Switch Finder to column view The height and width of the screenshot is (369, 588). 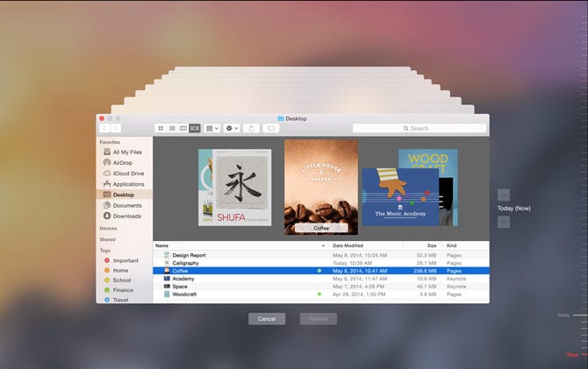[x=183, y=128]
